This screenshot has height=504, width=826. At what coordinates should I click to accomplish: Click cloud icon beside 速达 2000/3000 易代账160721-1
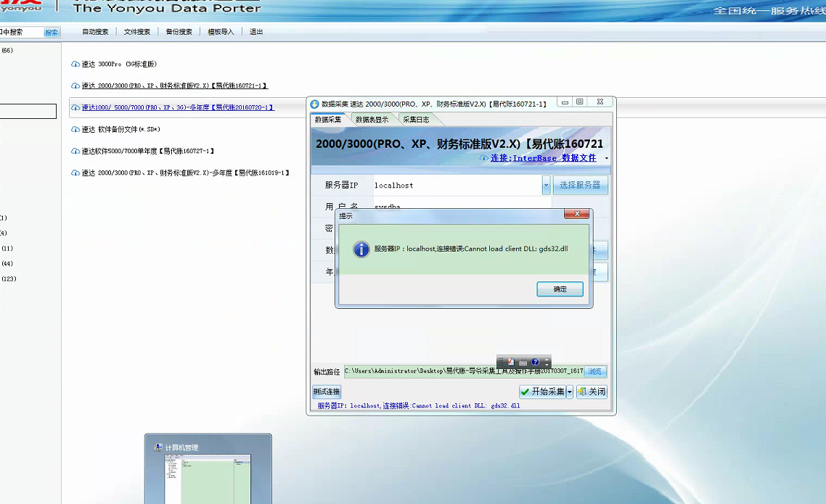coord(75,86)
